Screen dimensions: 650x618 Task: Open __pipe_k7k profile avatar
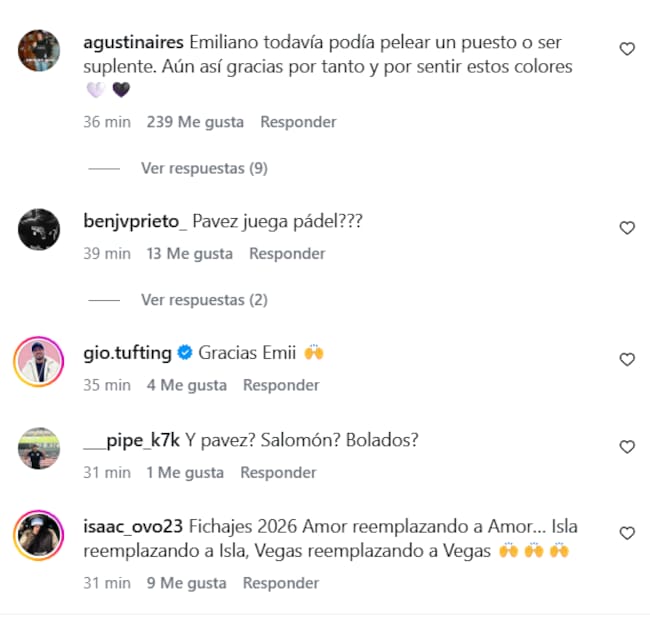pyautogui.click(x=39, y=448)
